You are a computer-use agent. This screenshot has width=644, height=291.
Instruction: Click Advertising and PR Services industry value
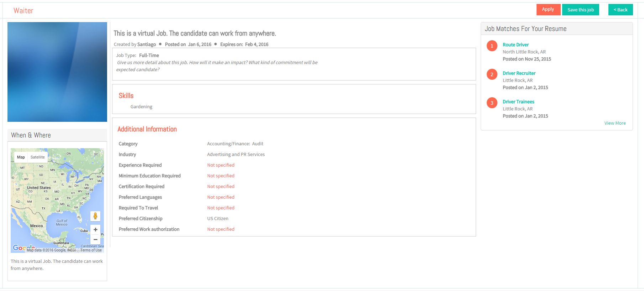pos(236,155)
